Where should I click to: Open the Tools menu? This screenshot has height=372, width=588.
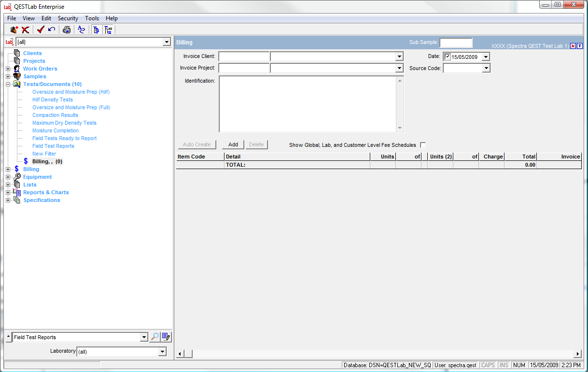pos(92,18)
